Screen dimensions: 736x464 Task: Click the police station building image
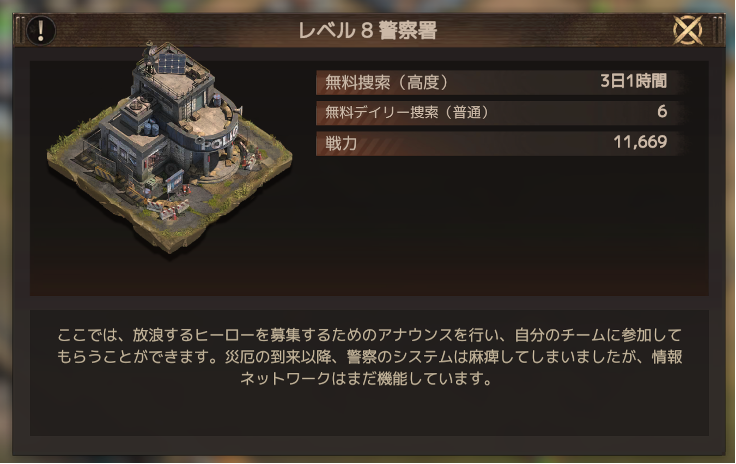click(169, 148)
